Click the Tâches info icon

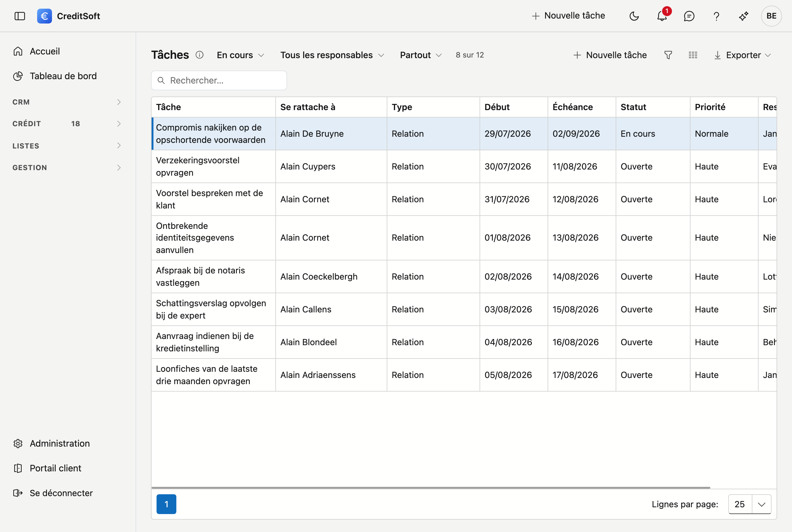[200, 55]
